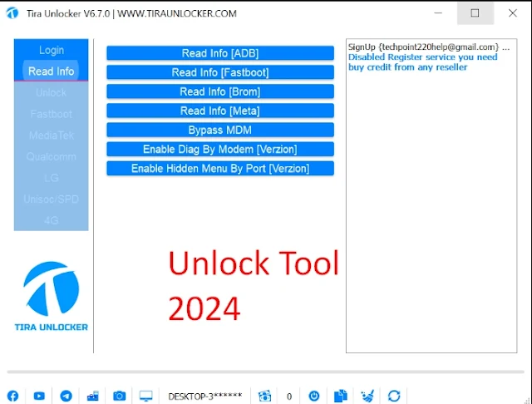Click the Bypass MDM button
The image size is (532, 404).
[x=220, y=130]
